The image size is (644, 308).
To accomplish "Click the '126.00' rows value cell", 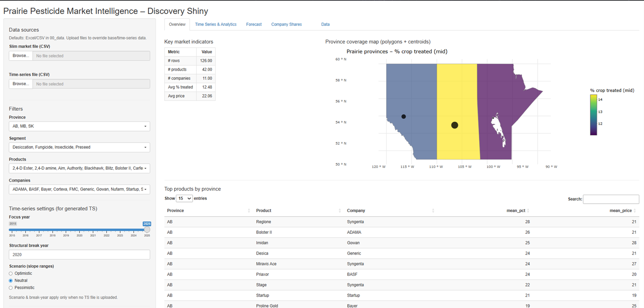I will pyautogui.click(x=206, y=61).
